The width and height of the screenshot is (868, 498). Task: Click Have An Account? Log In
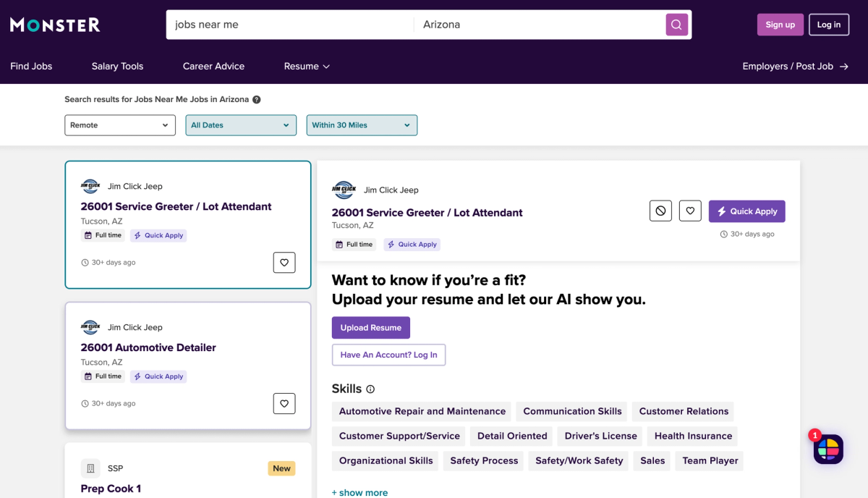[x=389, y=355]
